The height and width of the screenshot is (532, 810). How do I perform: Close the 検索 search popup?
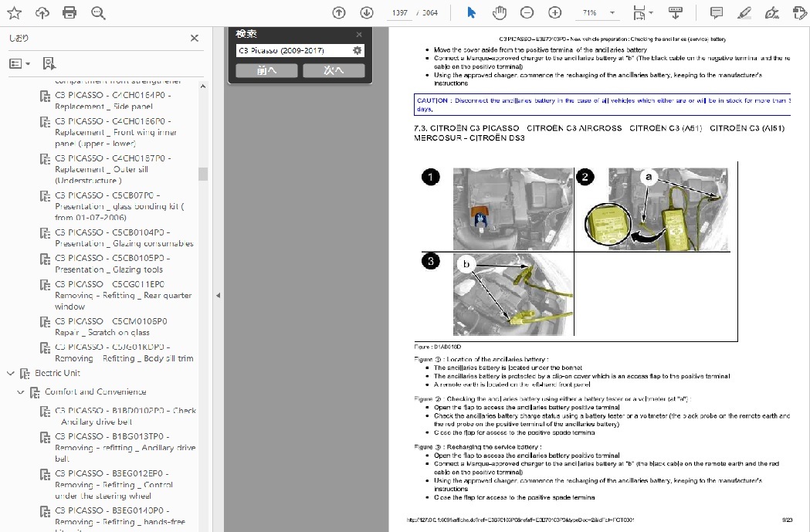[x=359, y=35]
